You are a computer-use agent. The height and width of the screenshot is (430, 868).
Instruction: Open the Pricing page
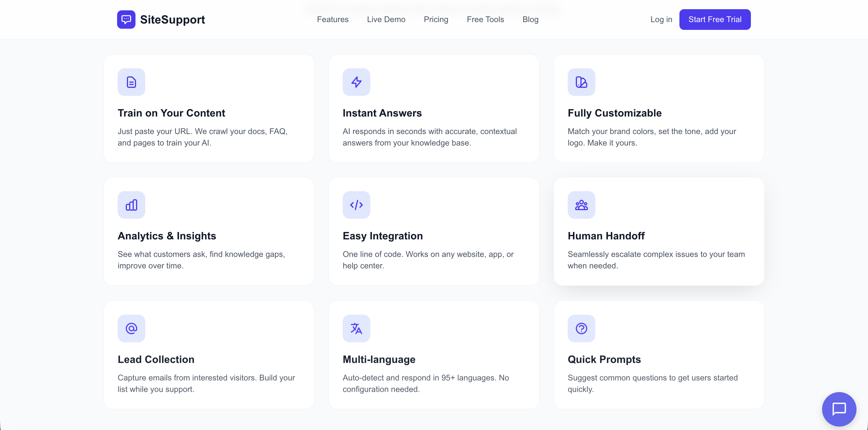click(436, 19)
